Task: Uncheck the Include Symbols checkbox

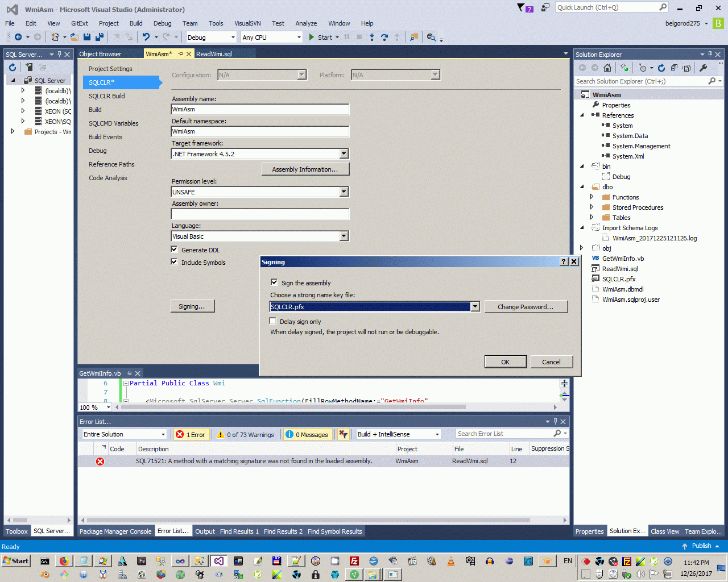Action: click(x=174, y=262)
